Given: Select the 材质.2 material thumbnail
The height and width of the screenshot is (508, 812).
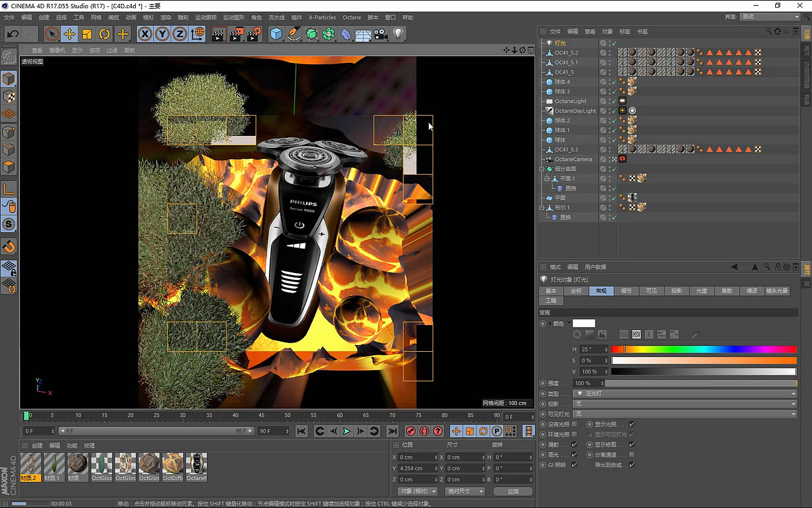Looking at the screenshot, I should pos(30,467).
